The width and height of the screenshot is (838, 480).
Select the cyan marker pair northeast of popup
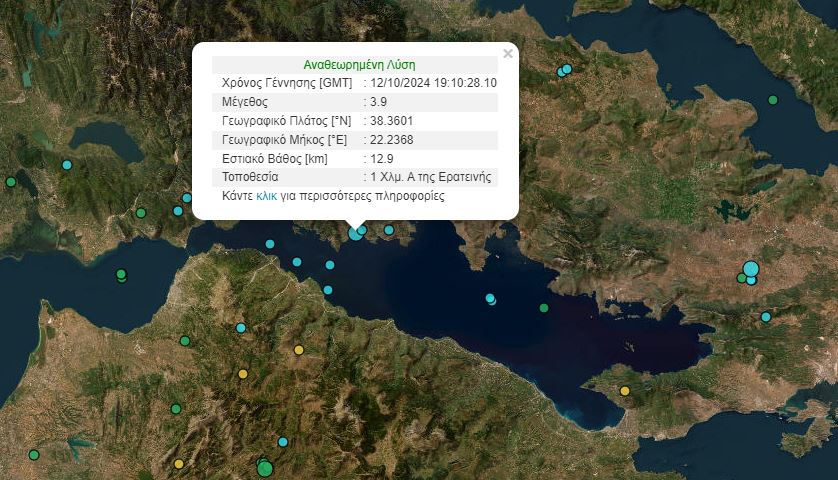click(x=564, y=70)
